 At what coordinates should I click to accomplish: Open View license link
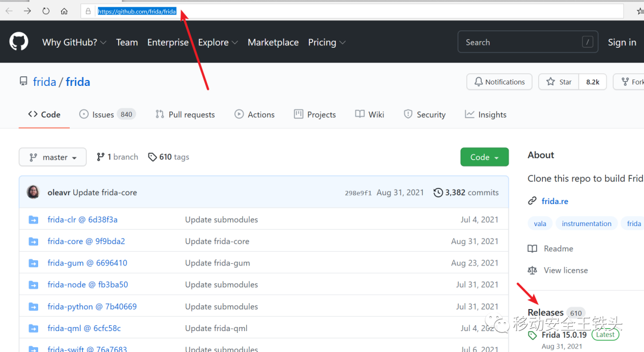point(558,270)
